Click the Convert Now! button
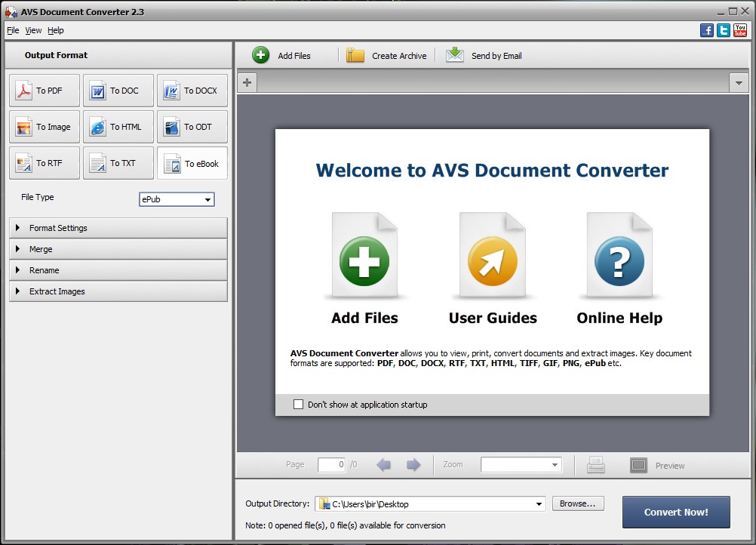The height and width of the screenshot is (545, 756). pyautogui.click(x=675, y=512)
